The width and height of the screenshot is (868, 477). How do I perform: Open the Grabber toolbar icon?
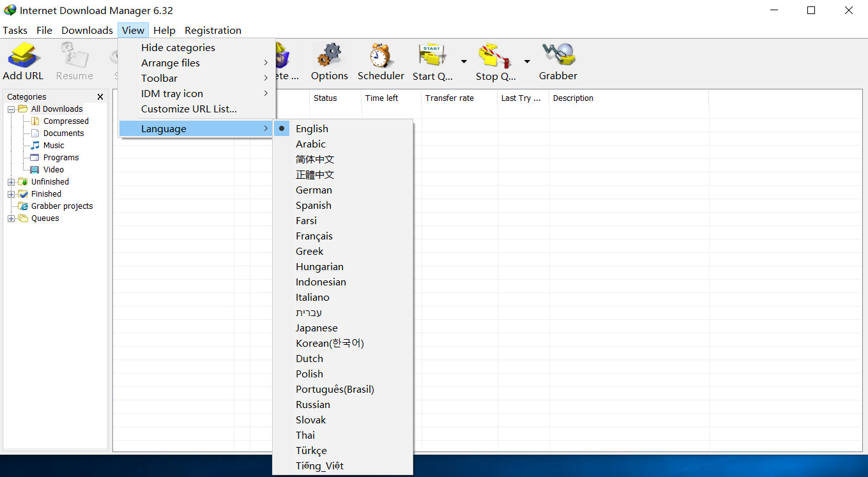pyautogui.click(x=558, y=55)
